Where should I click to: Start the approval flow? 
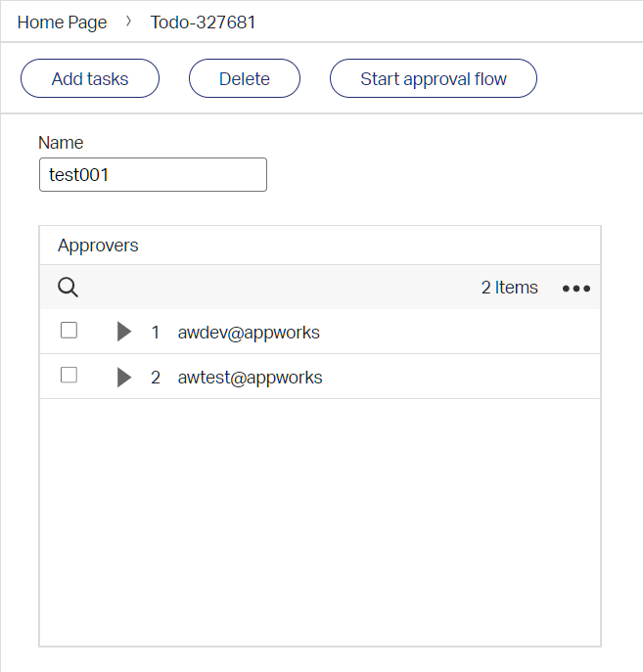click(x=433, y=79)
